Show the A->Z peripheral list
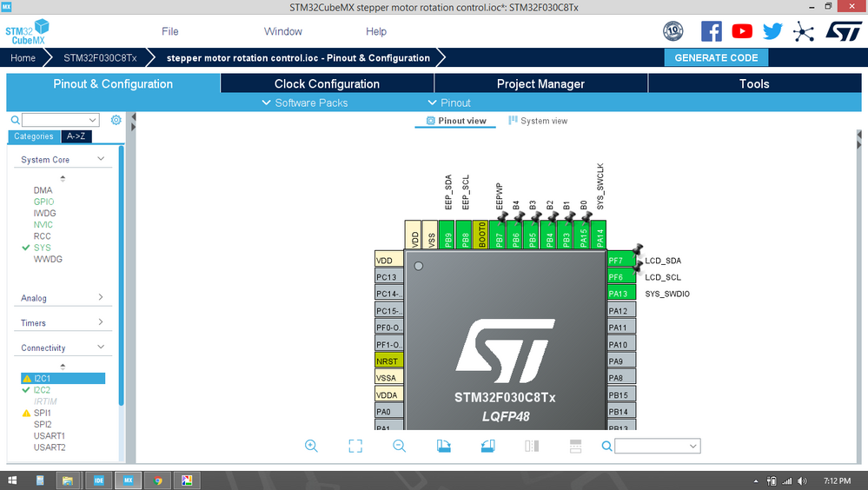The height and width of the screenshot is (490, 868). 76,136
